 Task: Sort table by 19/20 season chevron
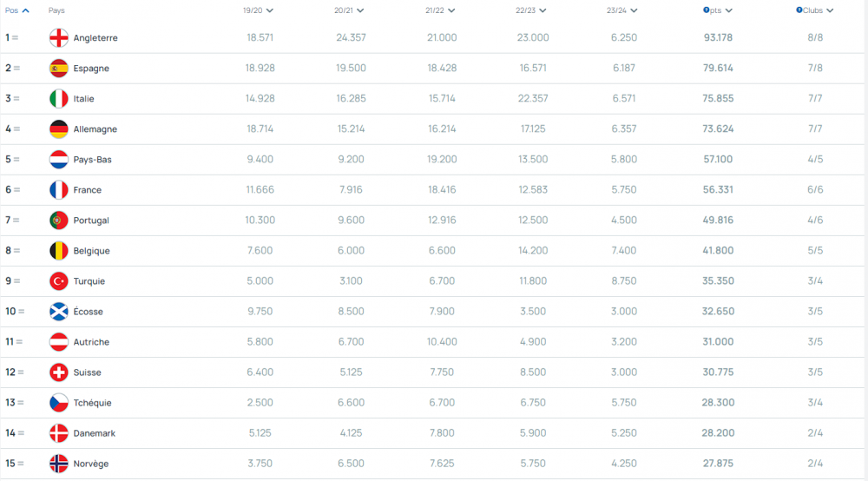click(270, 10)
